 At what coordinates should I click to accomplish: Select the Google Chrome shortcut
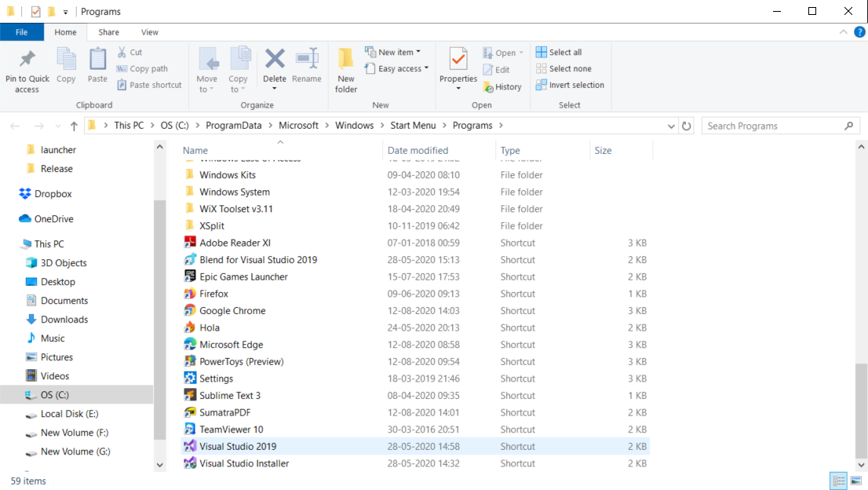(232, 311)
